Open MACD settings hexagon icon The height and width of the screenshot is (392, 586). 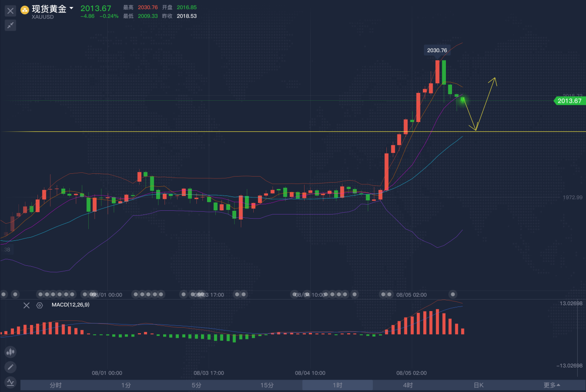point(39,305)
